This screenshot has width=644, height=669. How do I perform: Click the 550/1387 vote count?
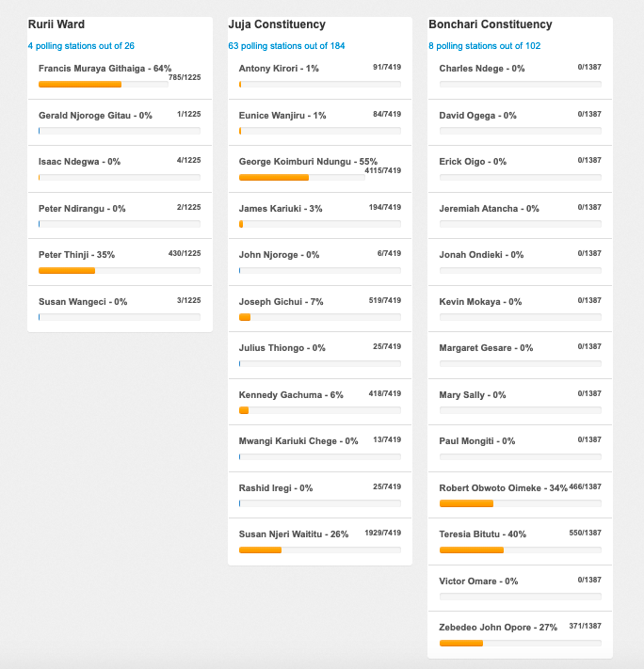[x=585, y=533]
